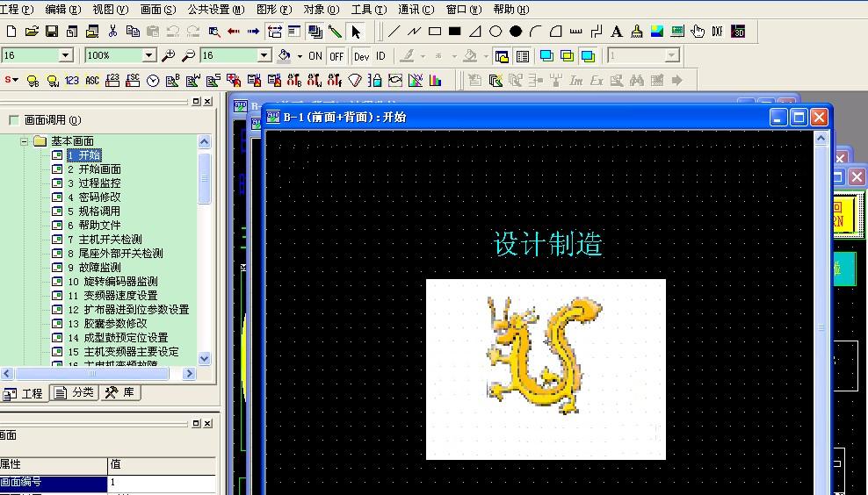Viewport: 868px width, 495px height.
Task: Click the DXF import icon
Action: coord(717,32)
